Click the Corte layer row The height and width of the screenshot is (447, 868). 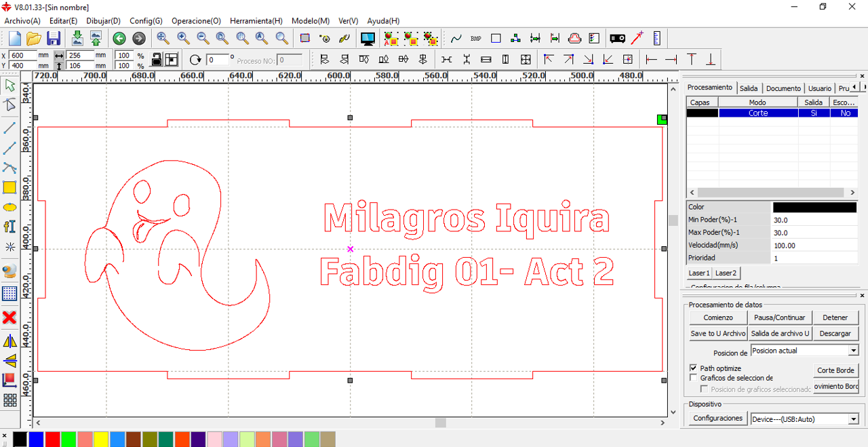coord(758,113)
